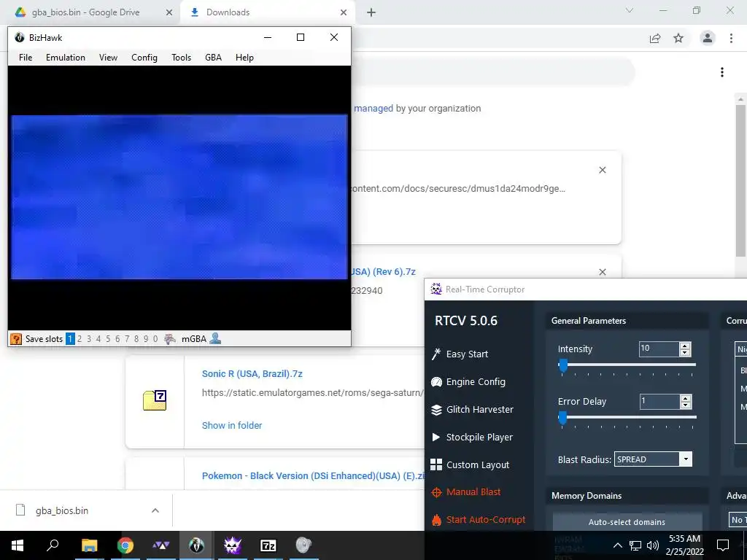This screenshot has width=747, height=560.
Task: Click the Chrome share icon
Action: [655, 38]
